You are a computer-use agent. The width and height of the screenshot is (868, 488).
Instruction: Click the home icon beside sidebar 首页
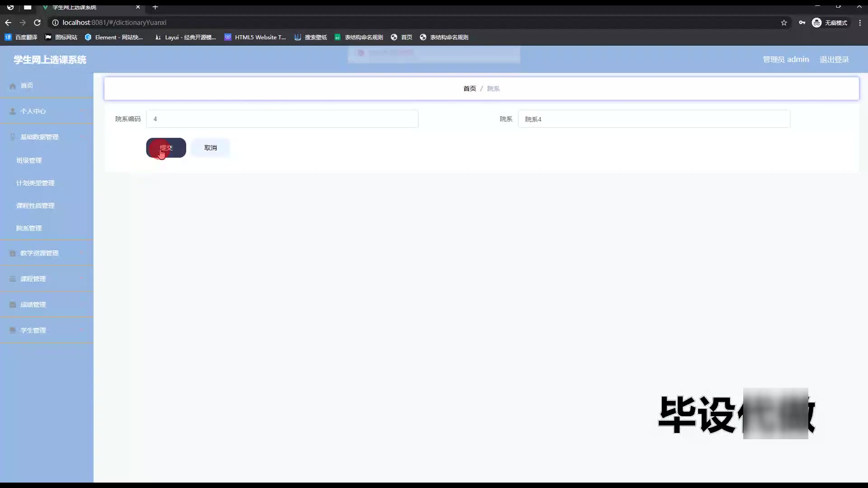(x=13, y=86)
